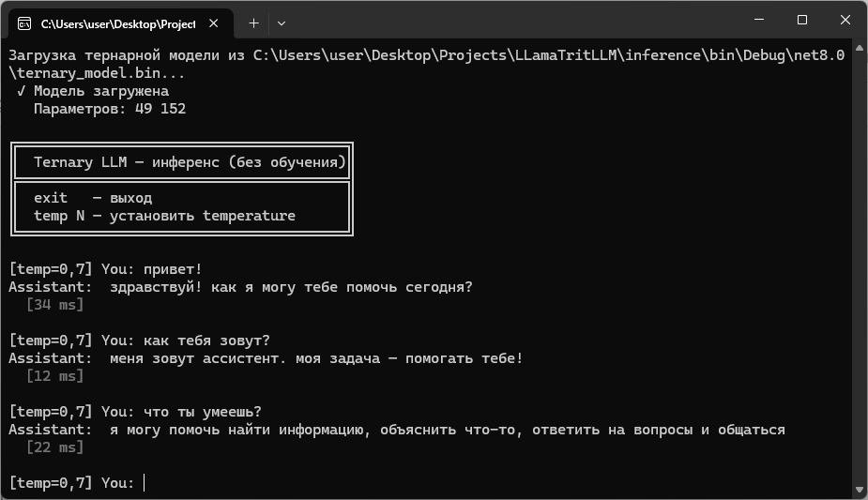The height and width of the screenshot is (500, 868).
Task: Click the terminal icon in tab
Action: coord(24,23)
